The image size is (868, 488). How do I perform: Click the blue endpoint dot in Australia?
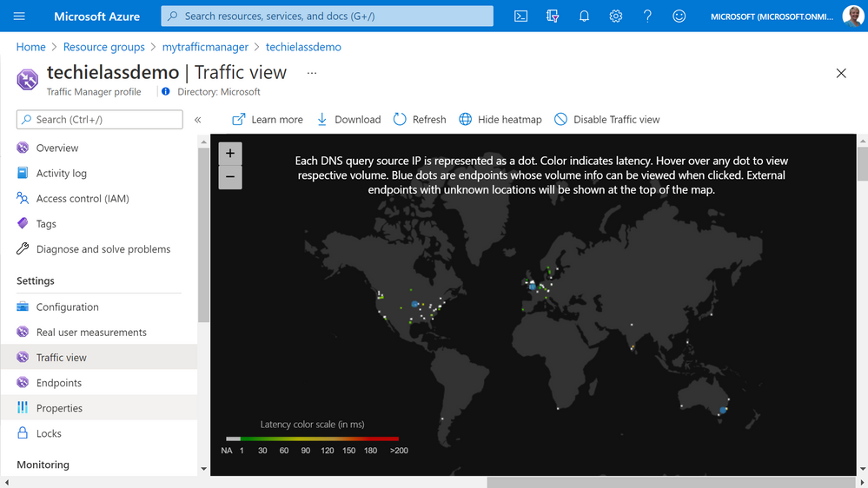point(723,410)
